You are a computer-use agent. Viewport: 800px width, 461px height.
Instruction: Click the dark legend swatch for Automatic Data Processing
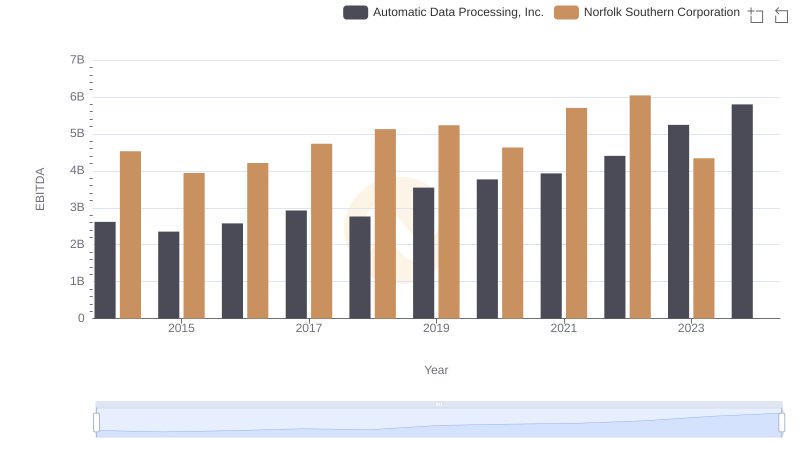click(356, 12)
